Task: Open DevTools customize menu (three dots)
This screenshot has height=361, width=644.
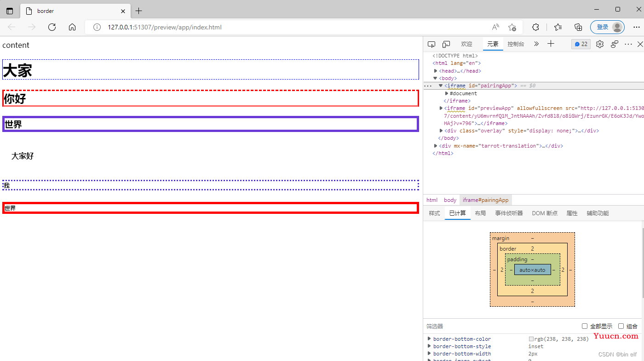Action: pos(628,44)
